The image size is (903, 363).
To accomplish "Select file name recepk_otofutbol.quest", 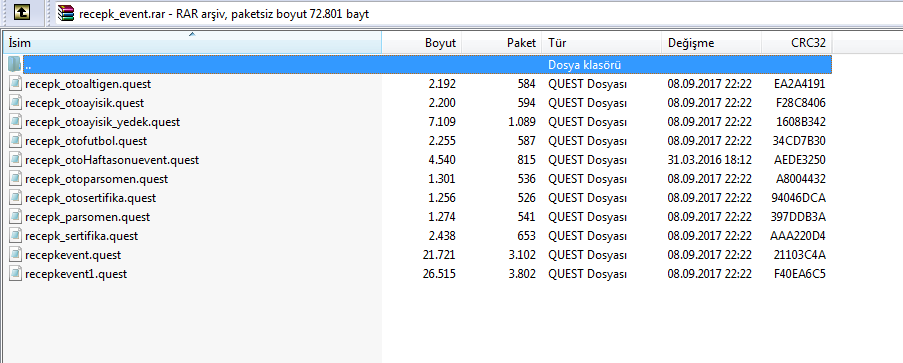I will point(86,141).
